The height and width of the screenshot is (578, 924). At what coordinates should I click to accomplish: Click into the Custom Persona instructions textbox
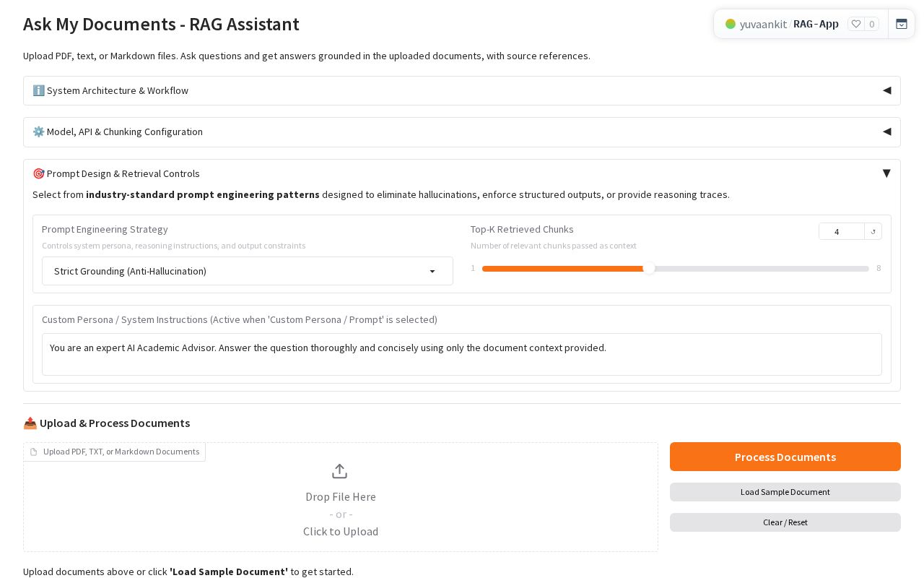click(462, 354)
